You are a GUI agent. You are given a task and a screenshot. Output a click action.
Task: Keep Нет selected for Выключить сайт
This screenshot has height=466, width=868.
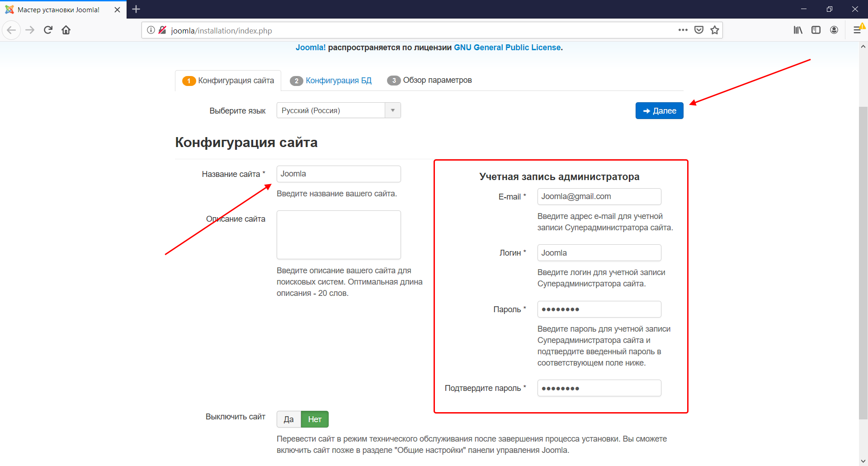315,419
